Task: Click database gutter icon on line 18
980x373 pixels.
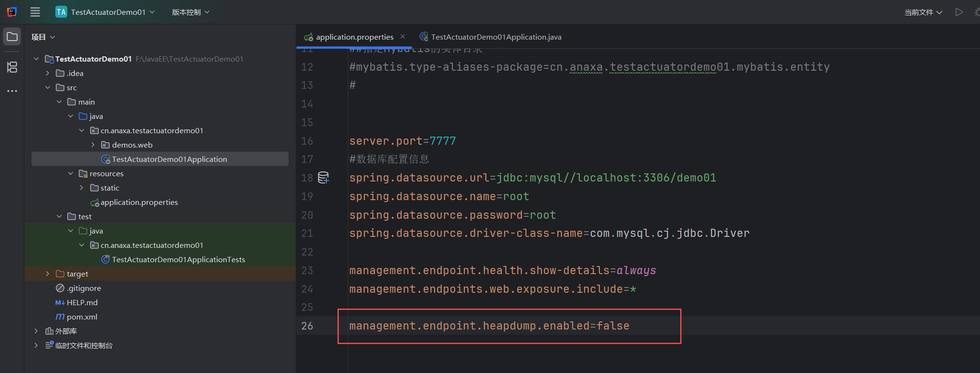Action: (323, 178)
